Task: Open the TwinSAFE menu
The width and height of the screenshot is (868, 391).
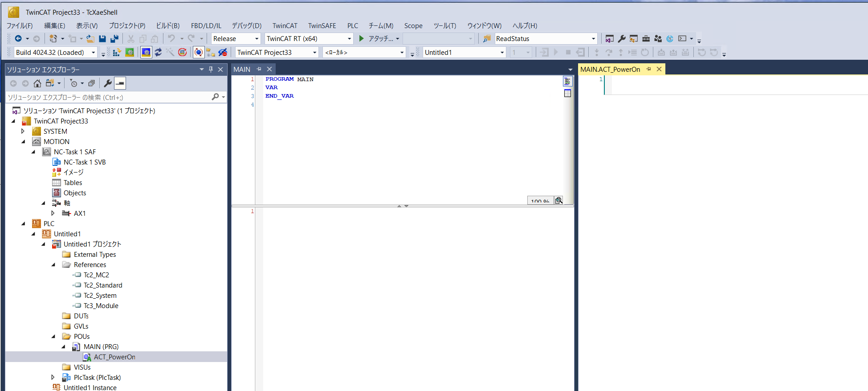Action: pyautogui.click(x=322, y=26)
